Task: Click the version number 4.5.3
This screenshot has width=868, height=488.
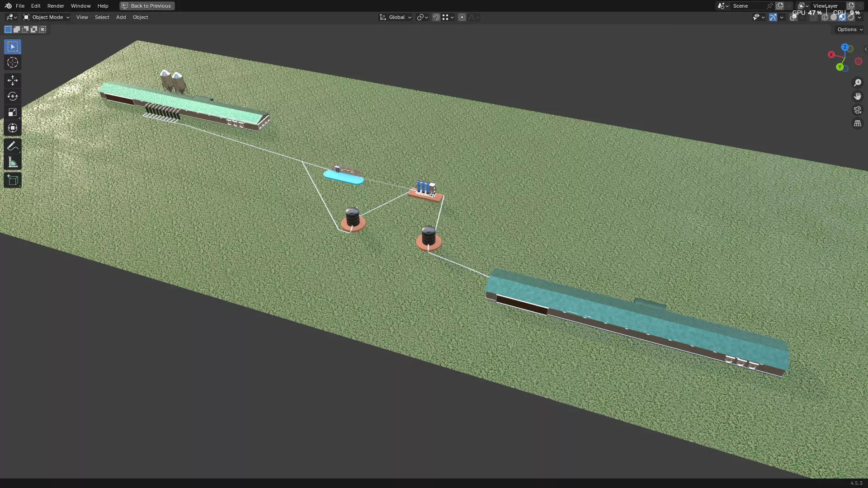Action: [856, 483]
